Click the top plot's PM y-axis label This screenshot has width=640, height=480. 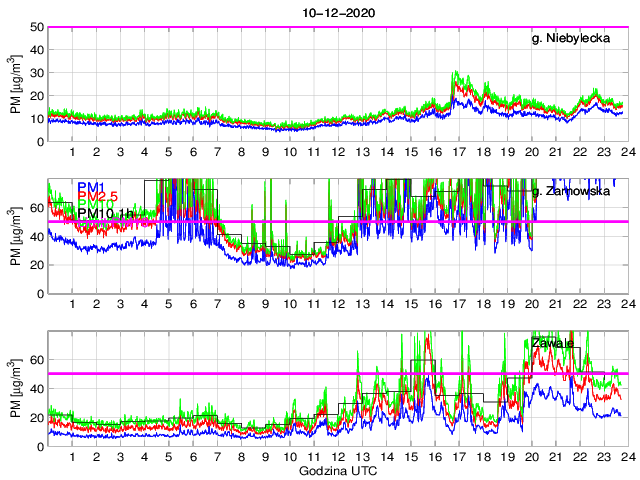tap(14, 84)
